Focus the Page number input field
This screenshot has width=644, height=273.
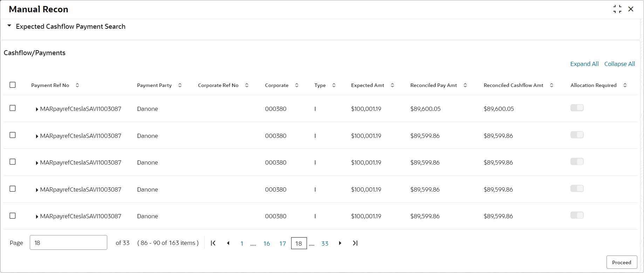(68, 243)
